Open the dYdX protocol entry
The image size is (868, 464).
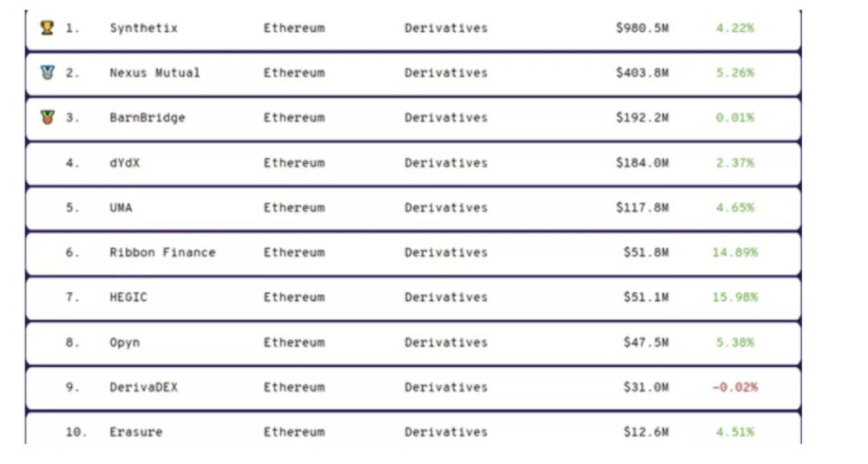[x=124, y=163]
